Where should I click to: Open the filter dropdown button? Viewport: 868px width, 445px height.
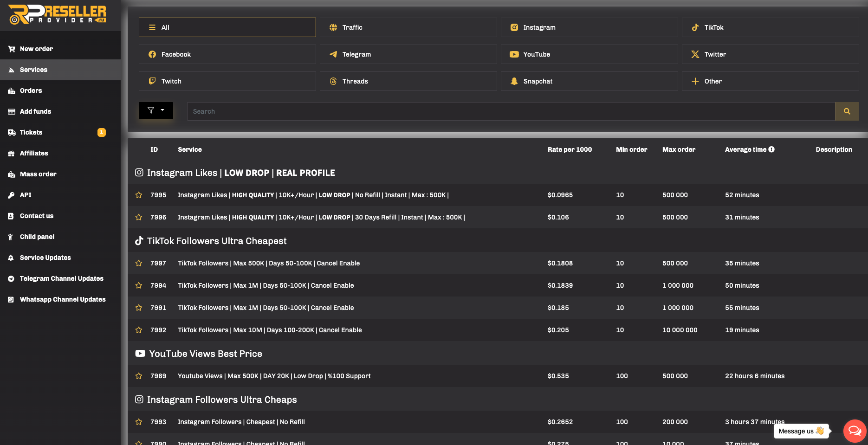(156, 110)
